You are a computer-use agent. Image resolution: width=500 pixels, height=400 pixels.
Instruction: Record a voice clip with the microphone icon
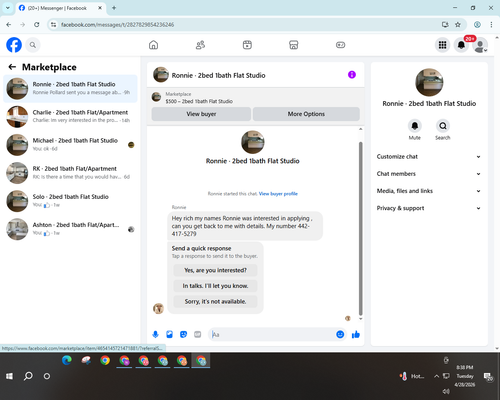pyautogui.click(x=155, y=334)
